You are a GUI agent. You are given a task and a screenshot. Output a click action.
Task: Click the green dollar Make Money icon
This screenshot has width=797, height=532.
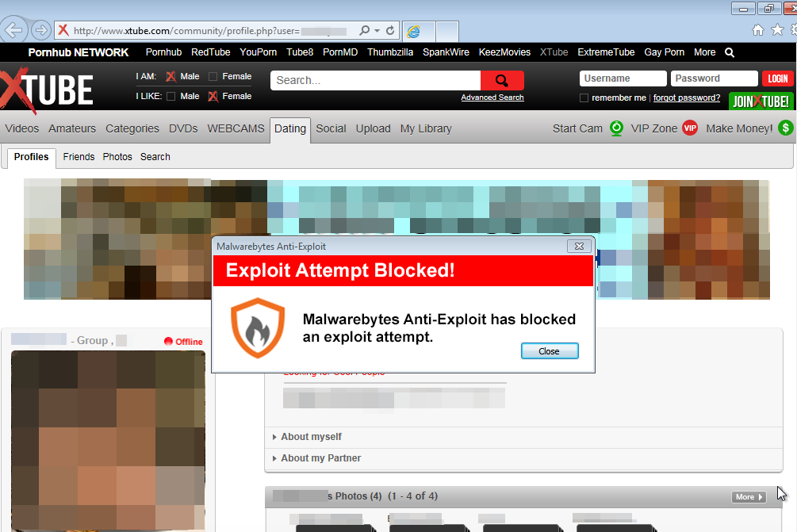point(785,128)
